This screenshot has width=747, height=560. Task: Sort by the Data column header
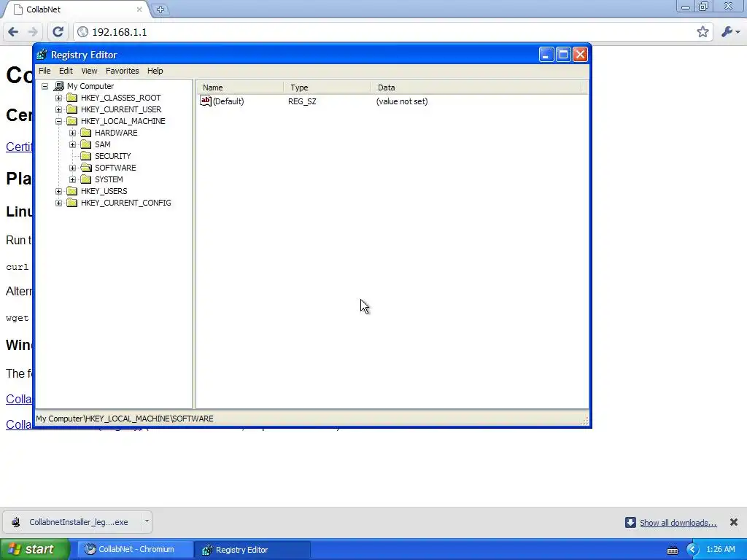tap(476, 87)
